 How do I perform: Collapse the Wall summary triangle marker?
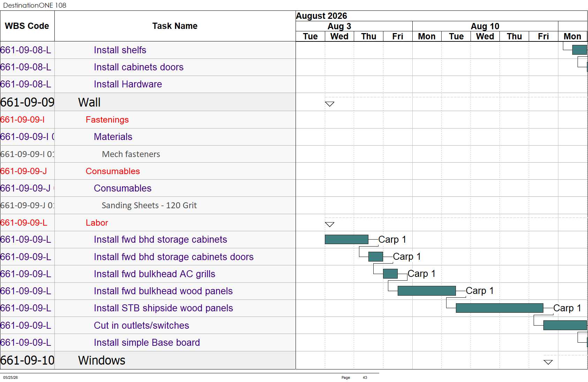pyautogui.click(x=329, y=104)
